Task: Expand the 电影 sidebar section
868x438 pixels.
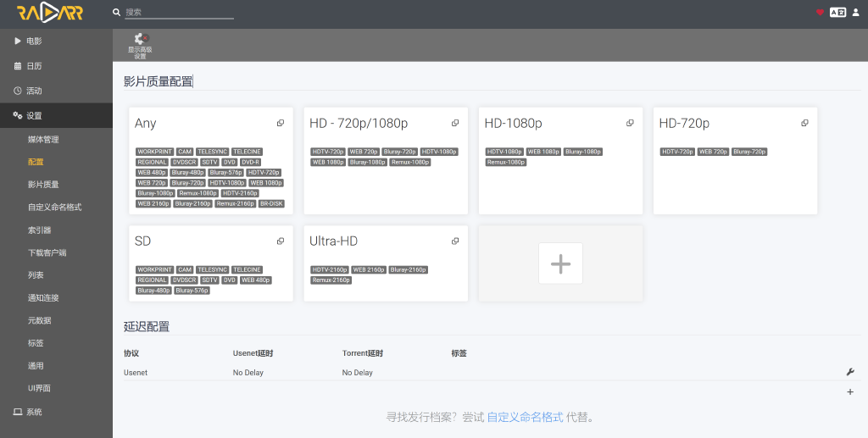Action: [x=34, y=41]
